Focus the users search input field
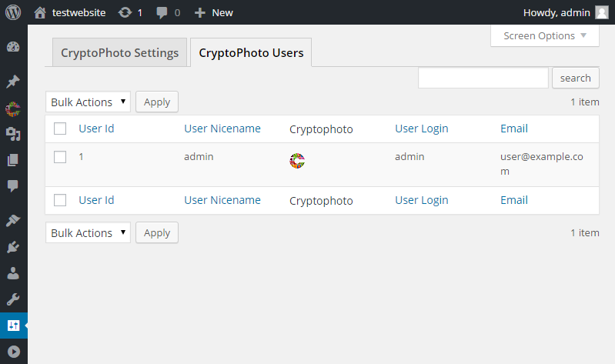Viewport: 615px width, 364px height. pyautogui.click(x=483, y=78)
